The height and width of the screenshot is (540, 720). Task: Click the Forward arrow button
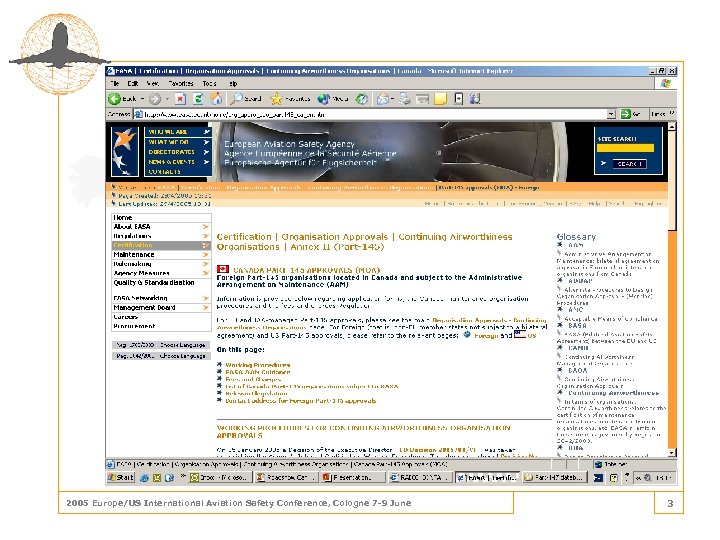(155, 99)
